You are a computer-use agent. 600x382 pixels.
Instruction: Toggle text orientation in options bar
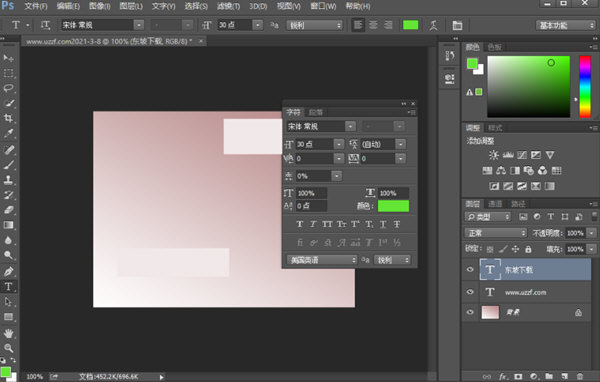pos(45,25)
